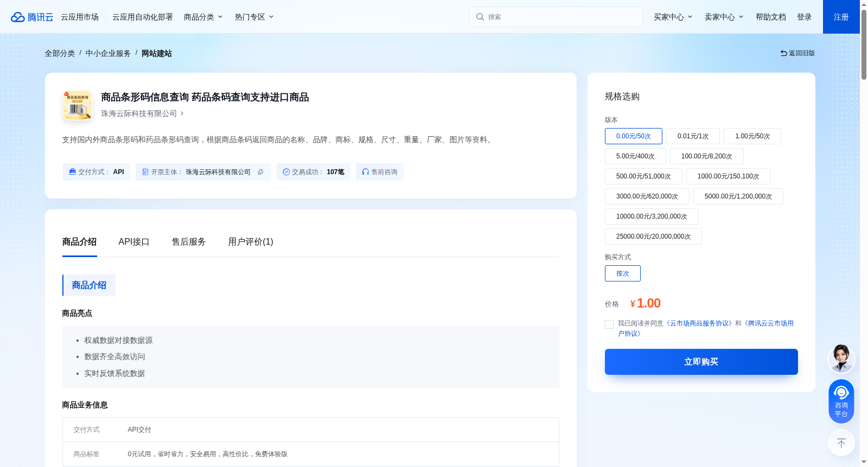Image resolution: width=868 pixels, height=467 pixels.
Task: Click the 交易成功 107笔 badge
Action: tap(314, 172)
